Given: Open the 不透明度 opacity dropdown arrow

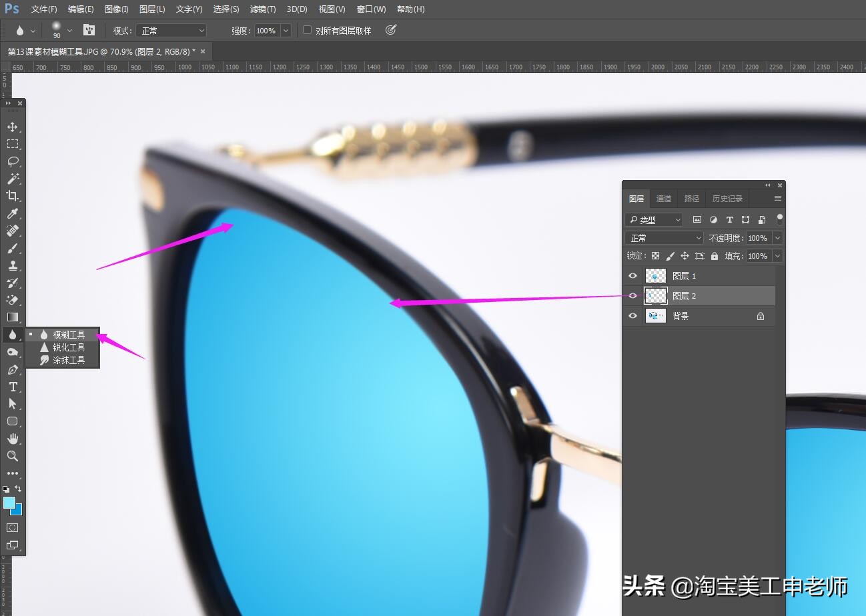Looking at the screenshot, I should pyautogui.click(x=777, y=238).
